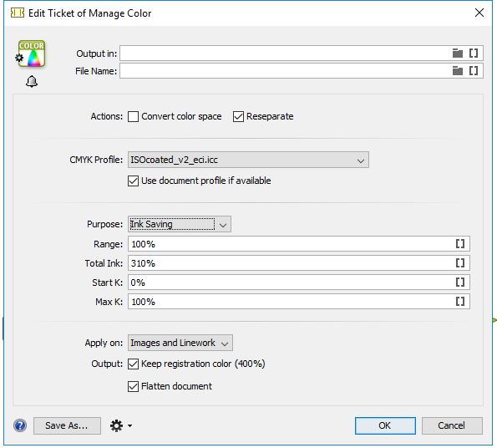Insert SmartName in Max K field
Viewport: 497px width, 448px height.
(x=460, y=301)
